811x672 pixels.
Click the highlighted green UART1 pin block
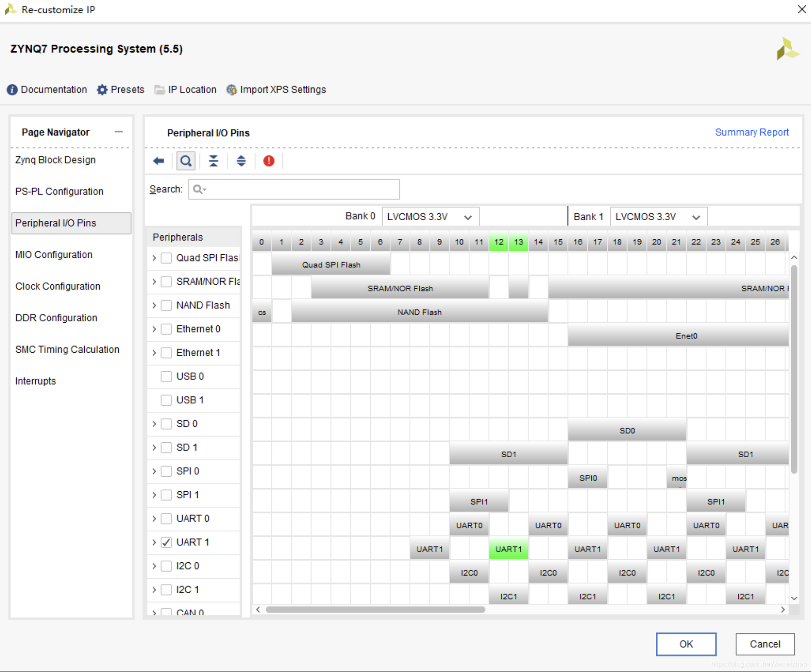coord(508,549)
